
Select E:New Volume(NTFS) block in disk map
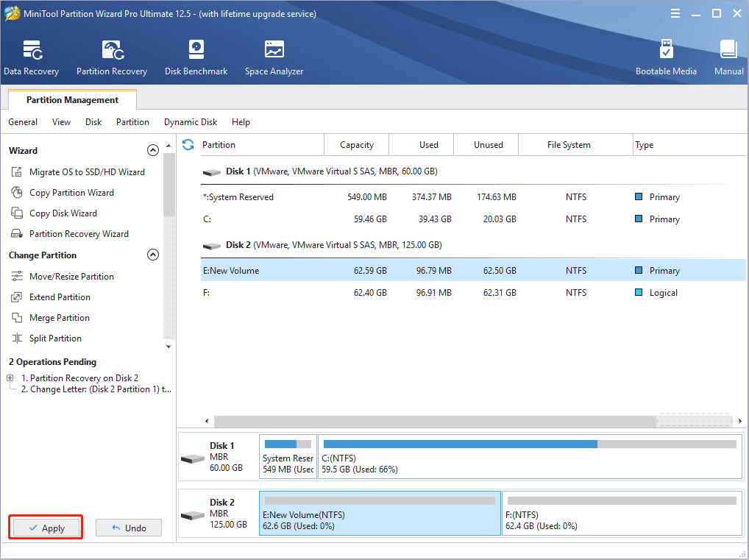click(x=380, y=513)
